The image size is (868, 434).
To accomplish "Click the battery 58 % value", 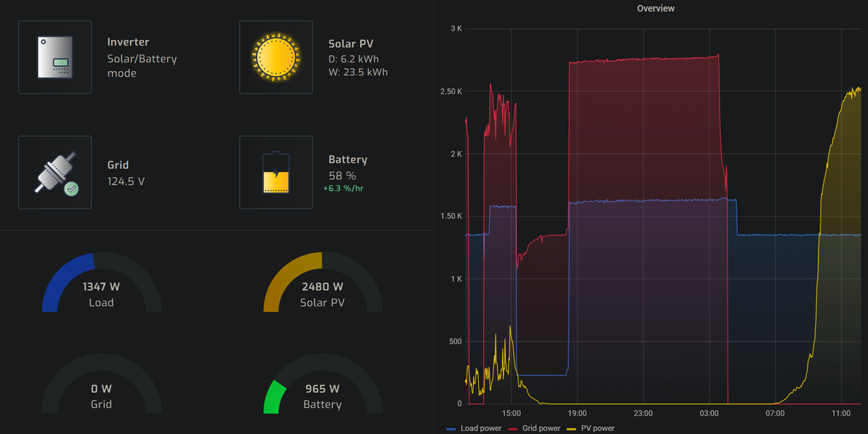I will (x=342, y=176).
